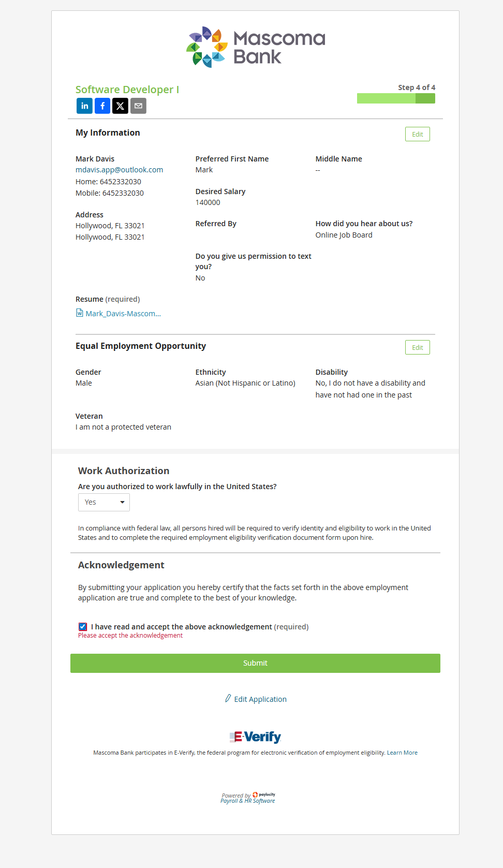This screenshot has width=503, height=868.
Task: Share job on LinkedIn icon
Action: [85, 106]
